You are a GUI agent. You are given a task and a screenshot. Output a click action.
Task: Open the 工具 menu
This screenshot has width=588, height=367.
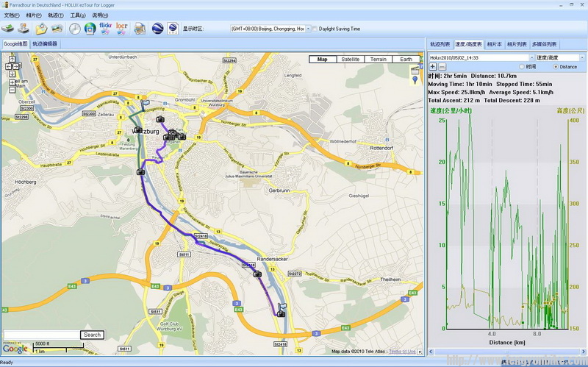coord(77,15)
